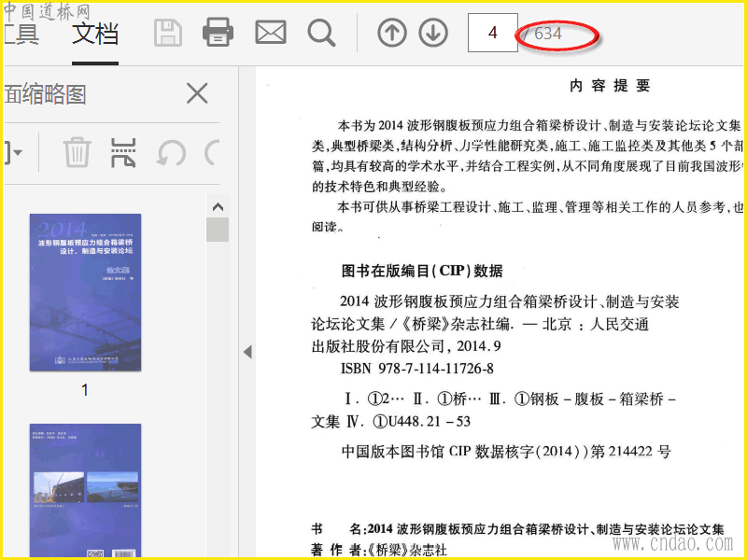Click the thumbnail label 1
747x560 pixels.
85,390
